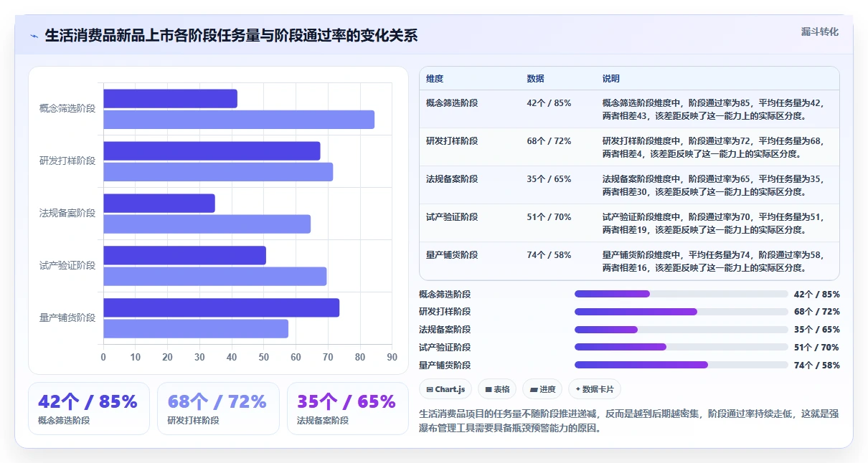The width and height of the screenshot is (868, 463).
Task: Click the 量产铺货阶段 progress bar
Action: click(681, 365)
